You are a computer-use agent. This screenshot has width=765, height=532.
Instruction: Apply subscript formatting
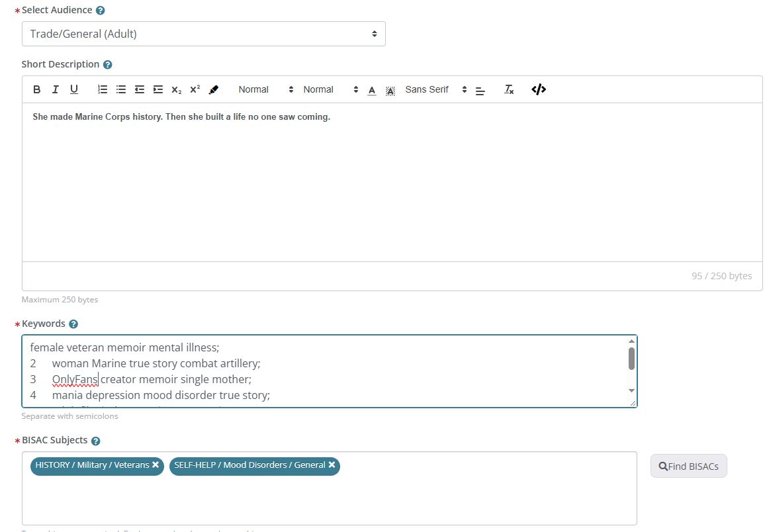[x=177, y=90]
